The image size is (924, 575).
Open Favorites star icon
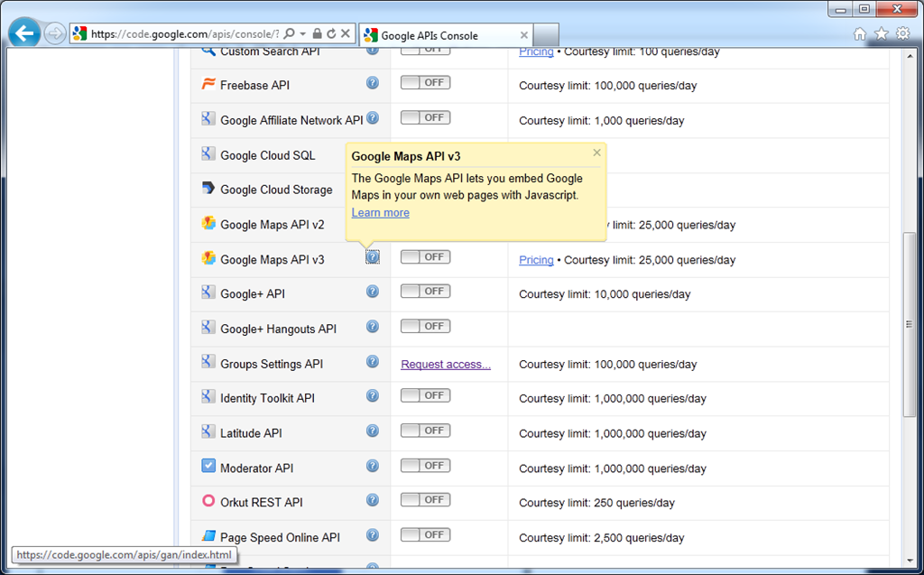pos(882,33)
